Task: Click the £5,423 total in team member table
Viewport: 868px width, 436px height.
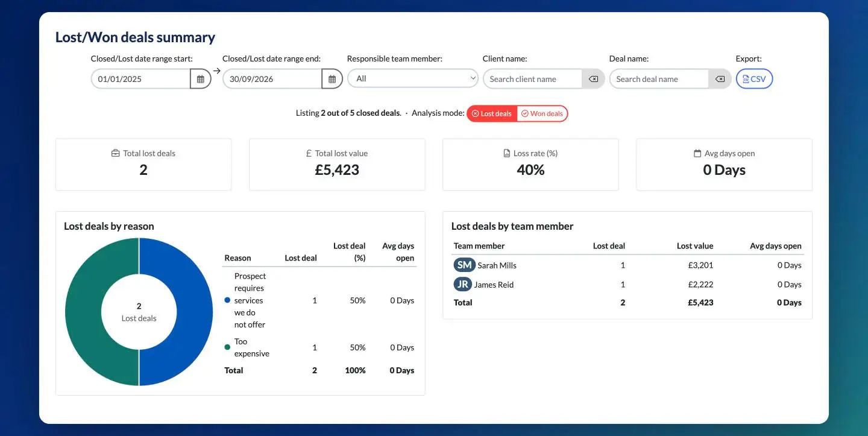Action: click(x=700, y=303)
